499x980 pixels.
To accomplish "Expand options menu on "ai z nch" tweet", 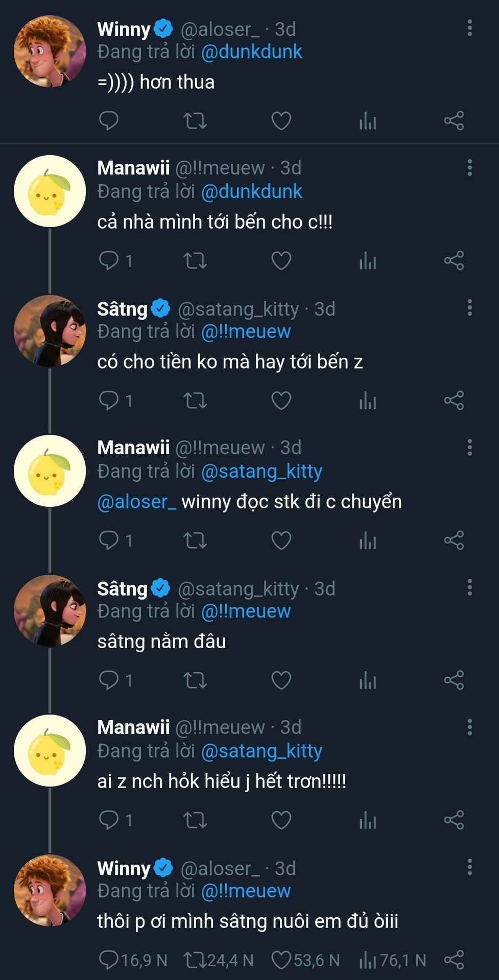I will [469, 727].
